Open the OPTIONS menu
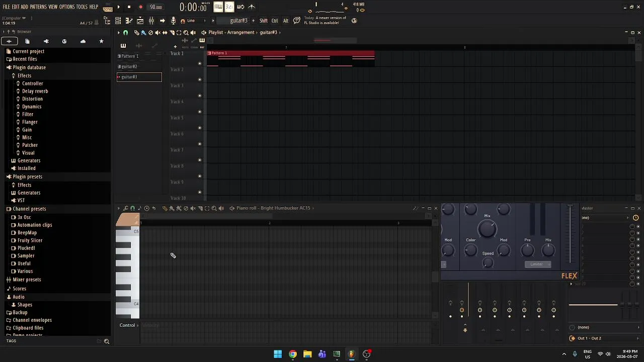644x362 pixels. (x=67, y=7)
